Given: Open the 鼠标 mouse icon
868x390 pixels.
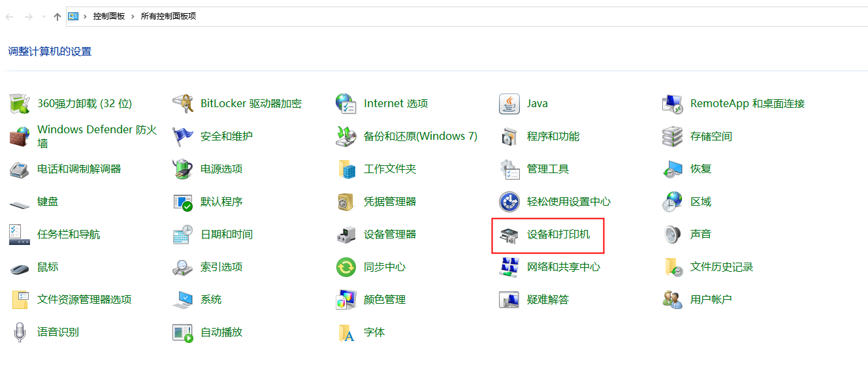Looking at the screenshot, I should tap(20, 267).
